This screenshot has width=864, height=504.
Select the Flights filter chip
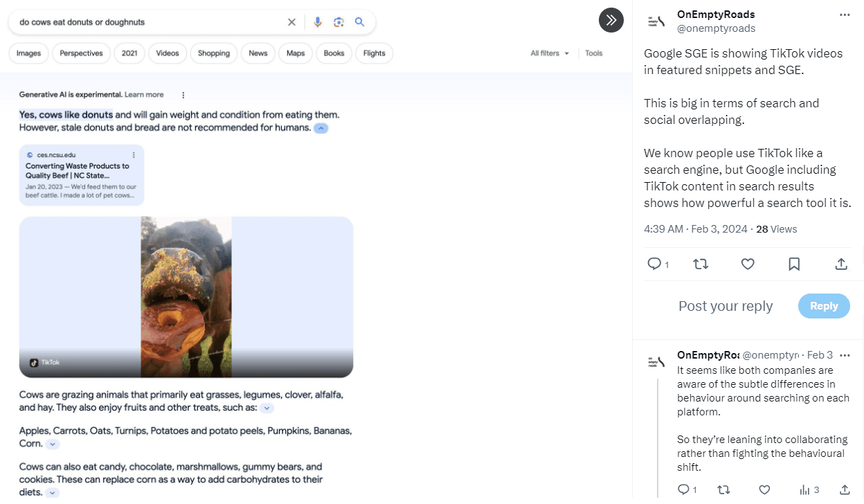coord(374,53)
